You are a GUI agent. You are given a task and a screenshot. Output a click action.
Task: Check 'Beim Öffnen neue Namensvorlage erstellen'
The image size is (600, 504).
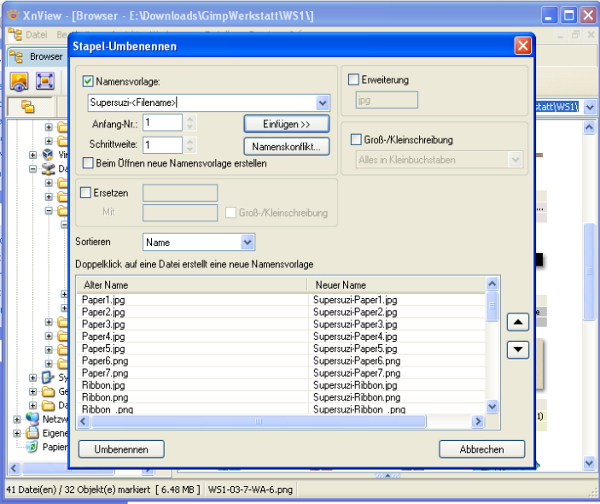pos(88,163)
